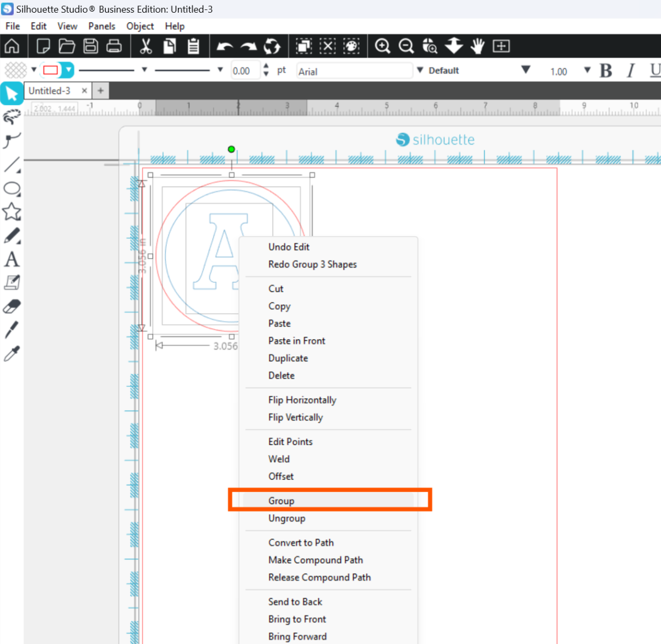
Task: Activate the Drag Zoom arrows tool
Action: point(454,46)
